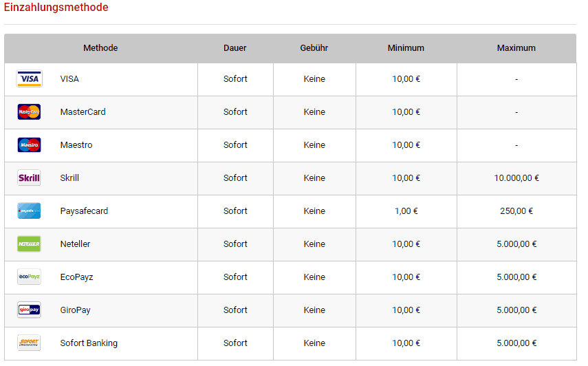
Task: Click the Dauer column header
Action: [235, 48]
